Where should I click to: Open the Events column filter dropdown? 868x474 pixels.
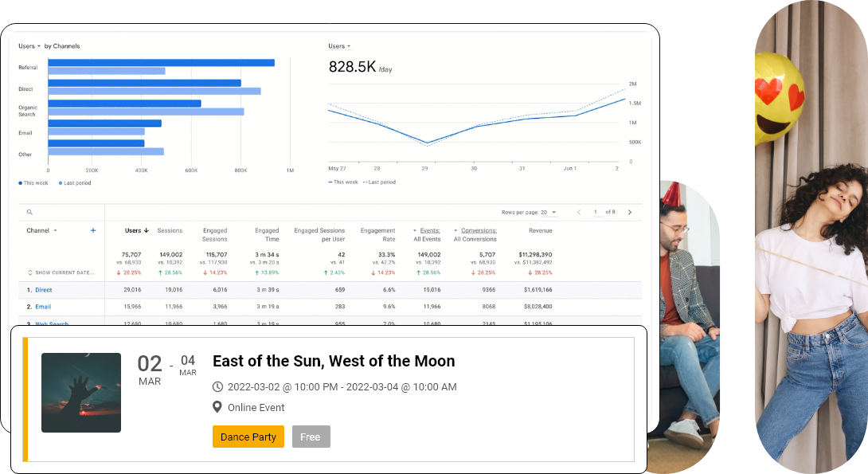tap(414, 231)
